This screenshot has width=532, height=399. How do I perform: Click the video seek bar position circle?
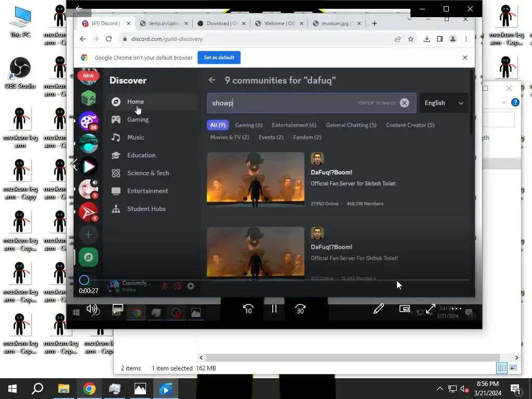point(84,280)
